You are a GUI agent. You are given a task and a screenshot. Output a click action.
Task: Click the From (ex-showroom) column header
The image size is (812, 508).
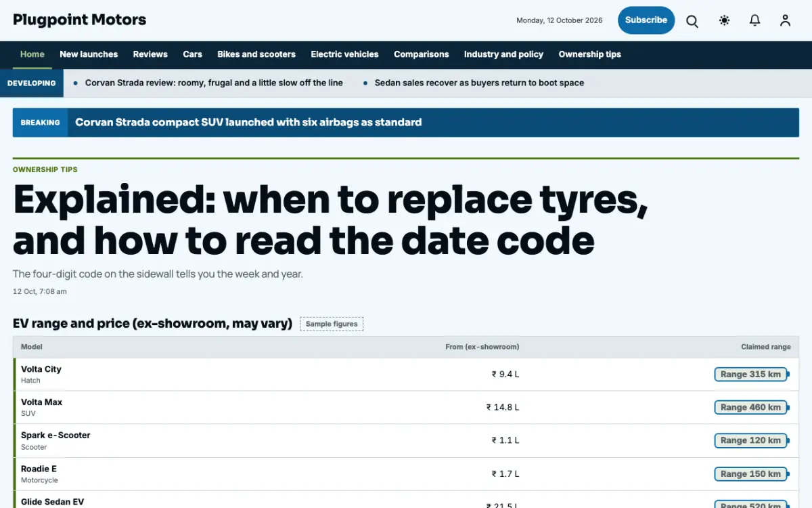[482, 347]
